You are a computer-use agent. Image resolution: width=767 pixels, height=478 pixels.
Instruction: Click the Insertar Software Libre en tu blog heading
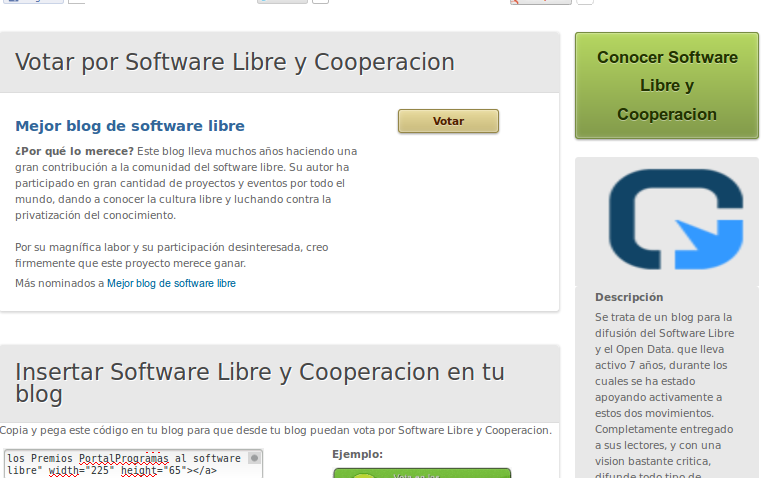[260, 383]
